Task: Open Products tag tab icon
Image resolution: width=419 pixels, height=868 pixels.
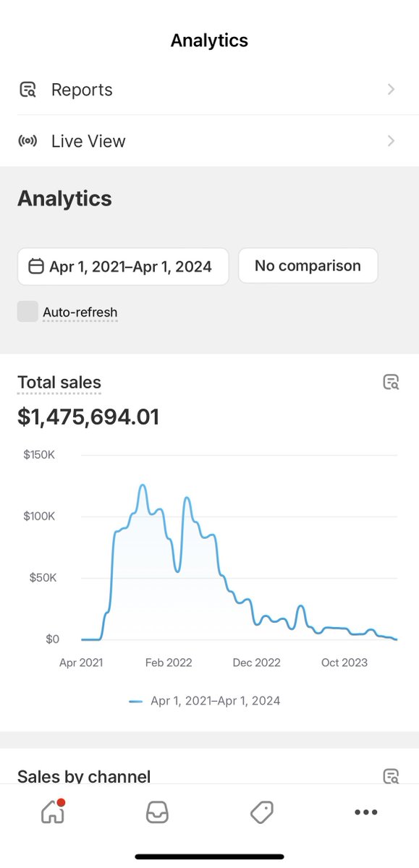Action: [261, 812]
